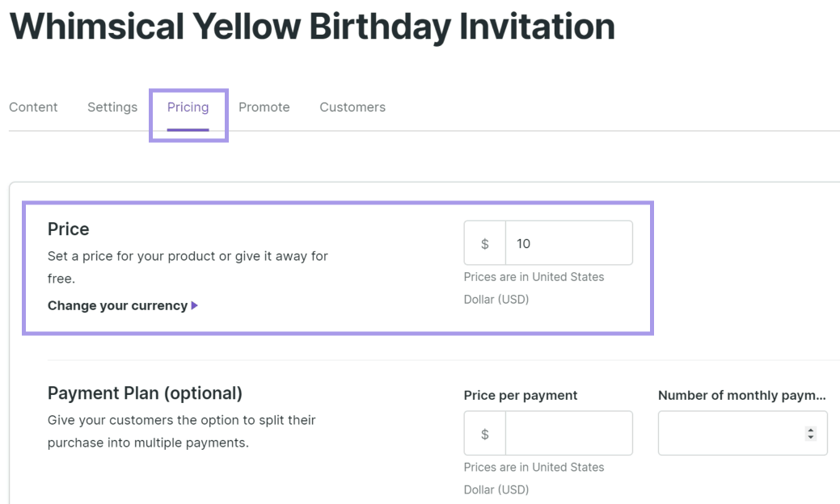Click the "Payment Plan (optional)" heading
Viewport: 840px width, 504px height.
coord(145,393)
